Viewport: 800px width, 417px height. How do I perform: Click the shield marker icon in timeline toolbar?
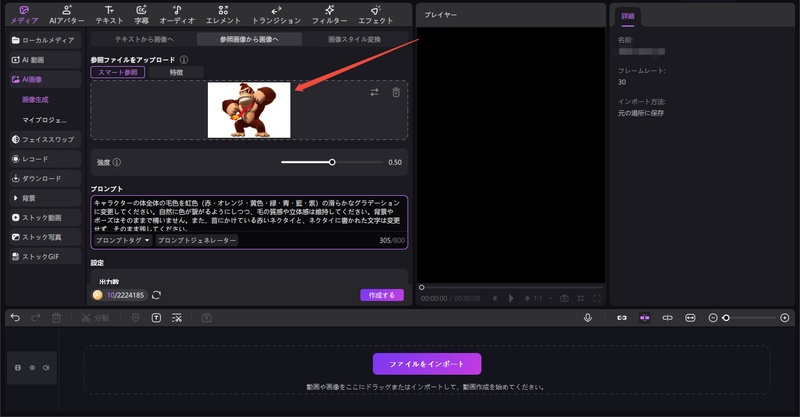[135, 317]
